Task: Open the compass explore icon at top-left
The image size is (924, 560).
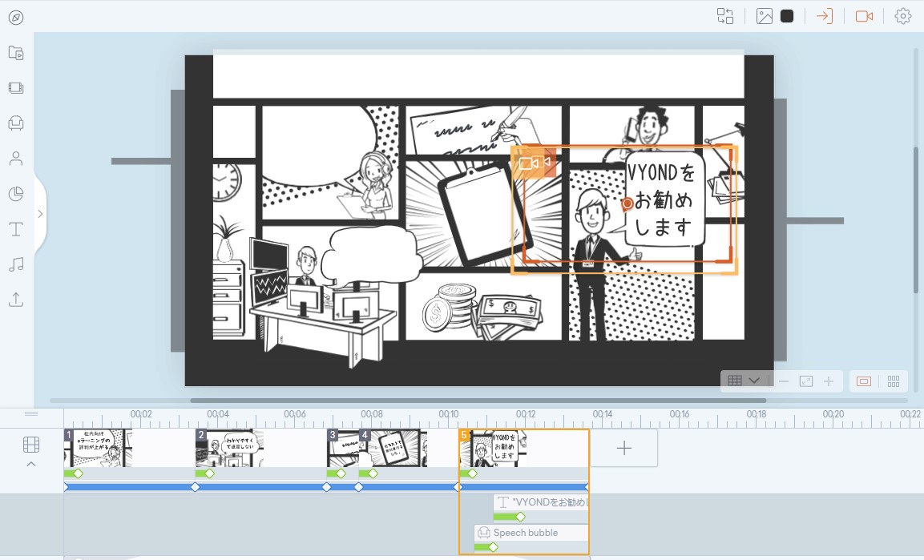Action: (x=16, y=18)
